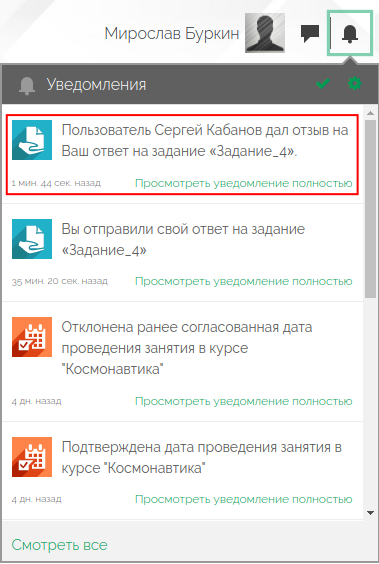Select the text 'Отклонена ранее согласованная дата'
Viewport: 379px width, 564px height.
click(x=187, y=327)
